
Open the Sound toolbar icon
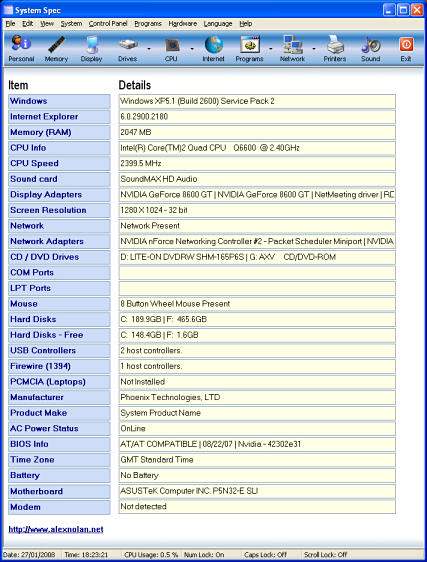(371, 48)
